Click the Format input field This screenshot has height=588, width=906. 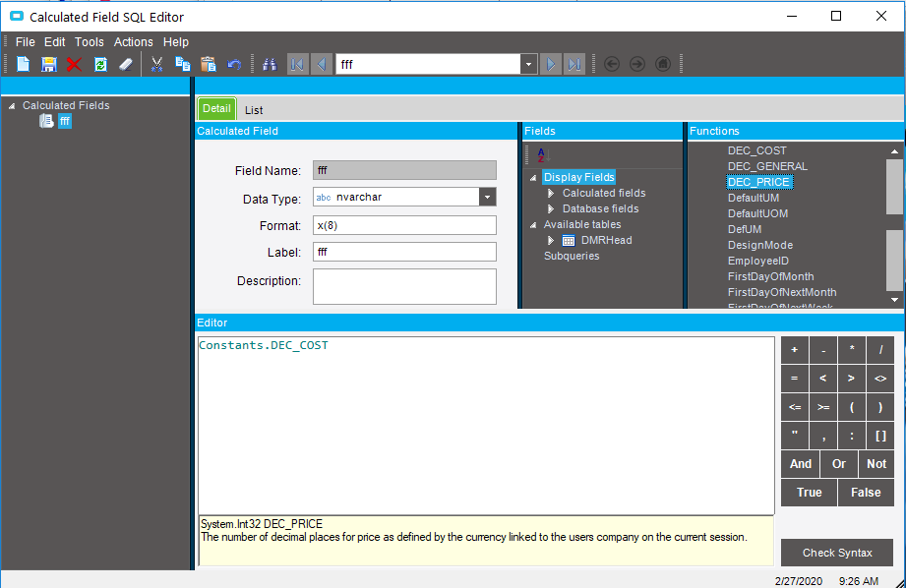click(404, 225)
